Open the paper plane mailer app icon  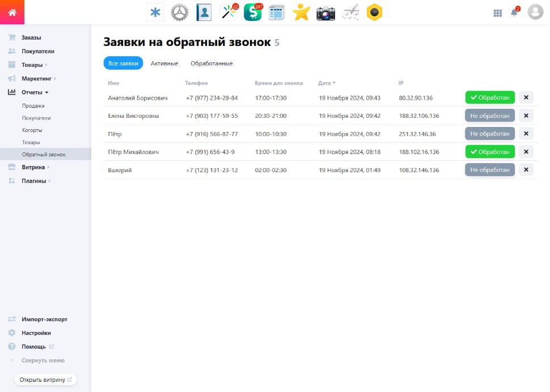[x=350, y=12]
